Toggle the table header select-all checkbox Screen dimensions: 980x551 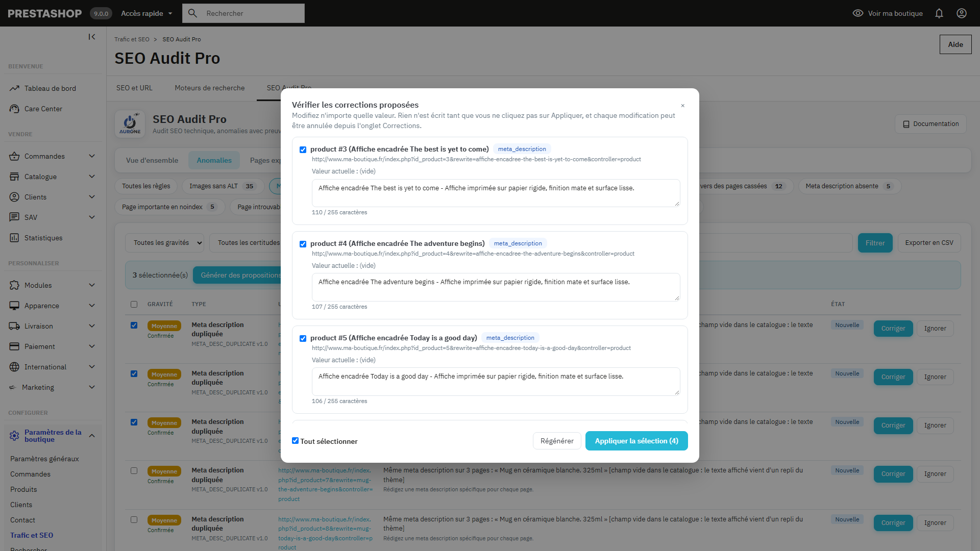click(x=134, y=304)
